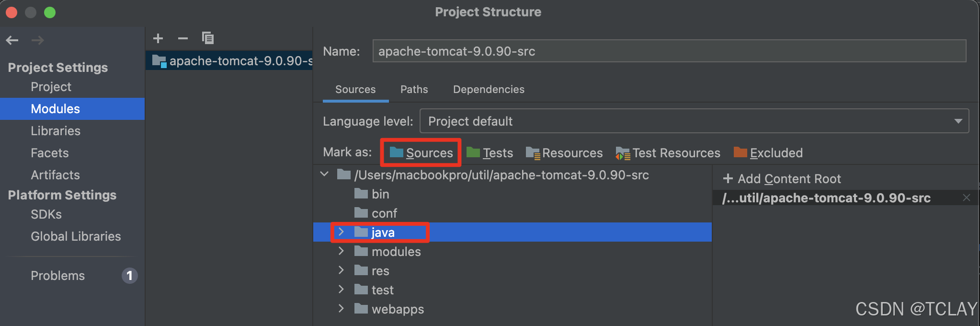This screenshot has width=980, height=326.
Task: Click Add Content Root
Action: 782,179
